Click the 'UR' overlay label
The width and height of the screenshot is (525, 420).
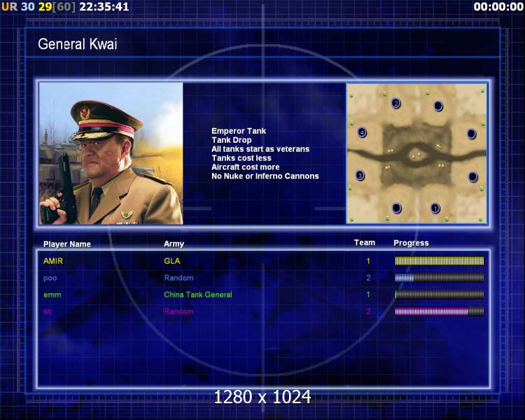(9, 7)
